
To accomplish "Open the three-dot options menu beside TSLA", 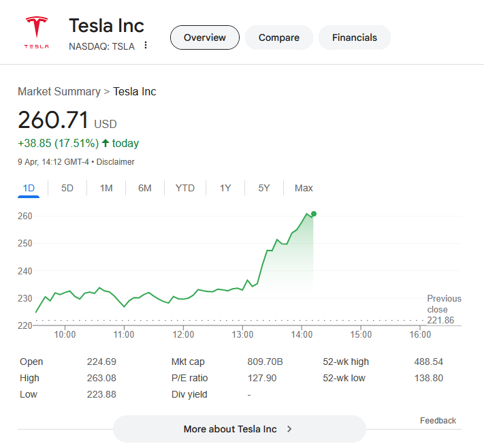I will click(x=146, y=46).
